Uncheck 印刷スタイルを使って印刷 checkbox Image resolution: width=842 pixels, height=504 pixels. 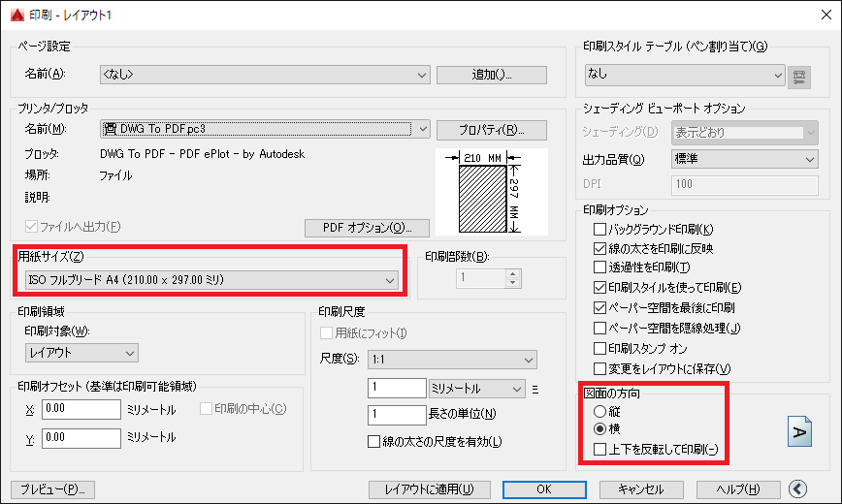(x=599, y=287)
